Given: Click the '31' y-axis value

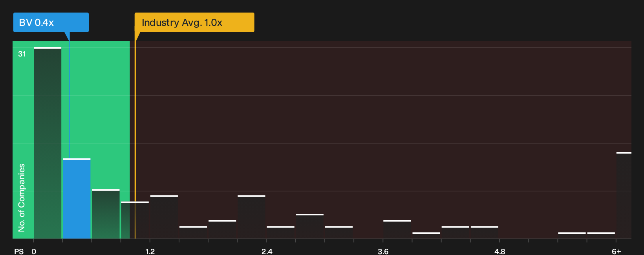Looking at the screenshot, I should click(x=22, y=54).
